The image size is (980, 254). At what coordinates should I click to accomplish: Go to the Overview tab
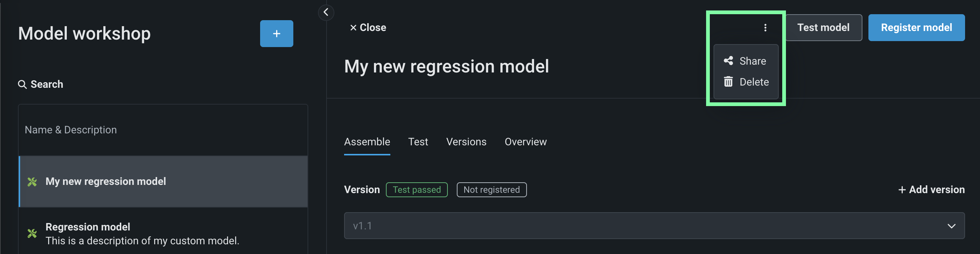525,142
